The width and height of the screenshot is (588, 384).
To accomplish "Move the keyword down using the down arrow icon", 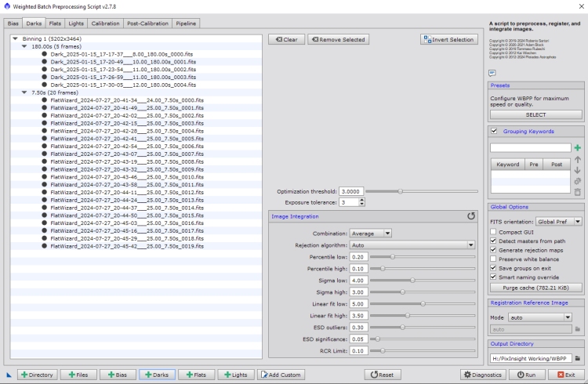I will [x=577, y=170].
